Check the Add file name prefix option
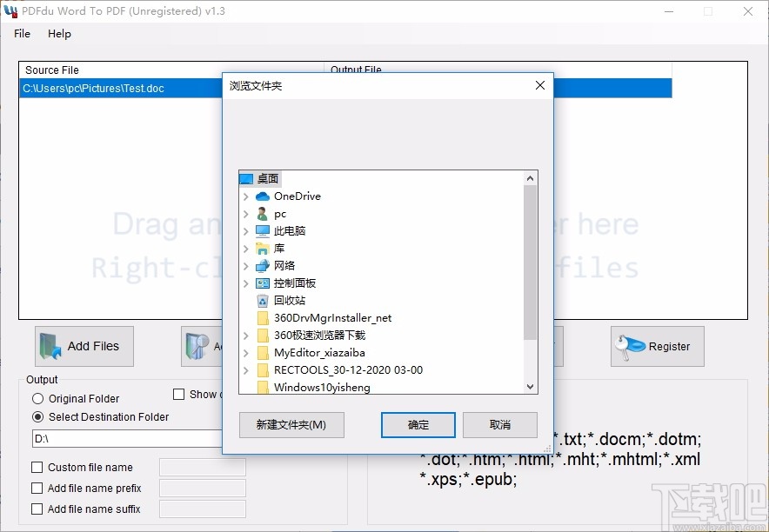The height and width of the screenshot is (532, 769). tap(37, 488)
